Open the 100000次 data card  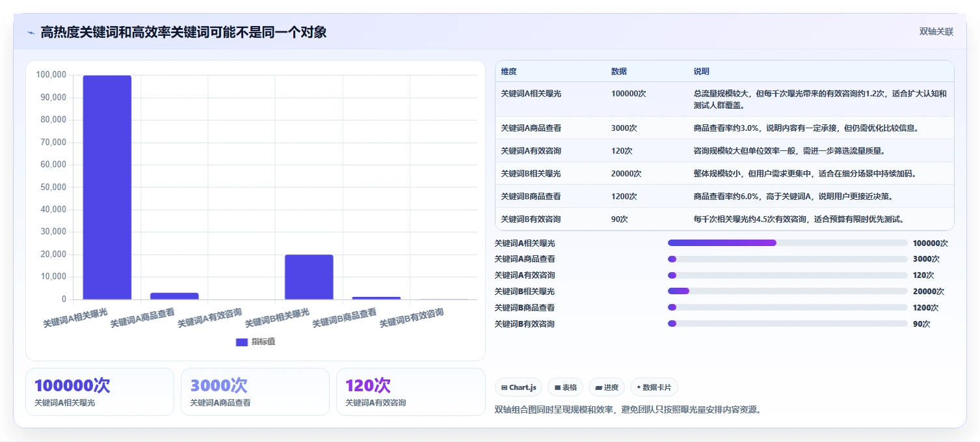99,392
